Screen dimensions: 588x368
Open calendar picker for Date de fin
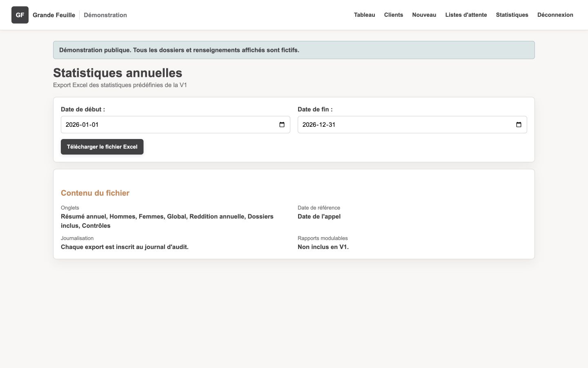point(519,125)
